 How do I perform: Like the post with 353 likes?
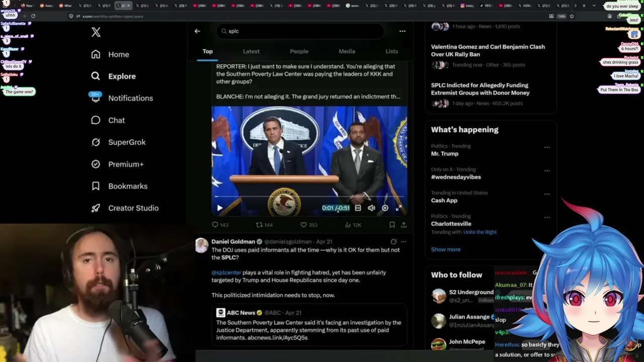click(x=308, y=225)
